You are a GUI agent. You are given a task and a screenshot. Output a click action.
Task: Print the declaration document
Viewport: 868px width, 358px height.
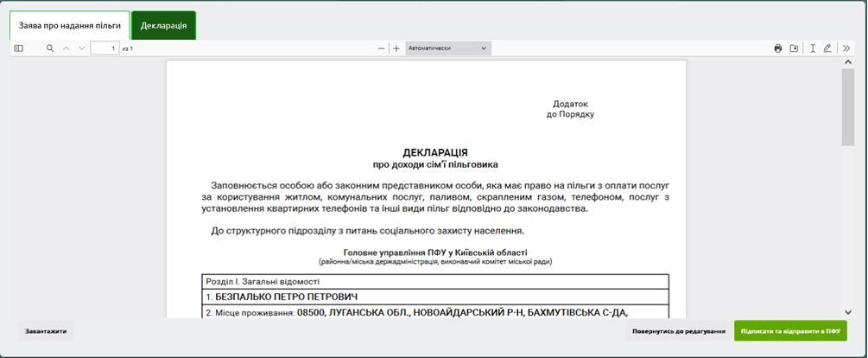click(778, 48)
